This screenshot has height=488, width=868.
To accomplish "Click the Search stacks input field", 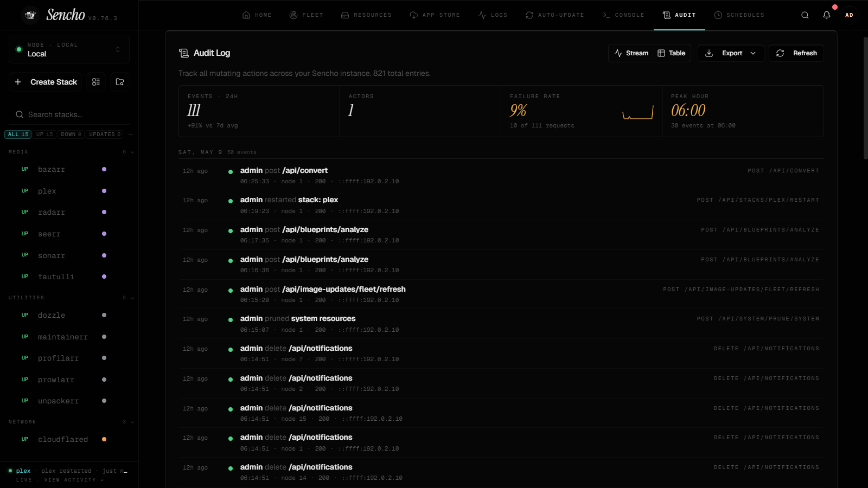I will (x=69, y=114).
